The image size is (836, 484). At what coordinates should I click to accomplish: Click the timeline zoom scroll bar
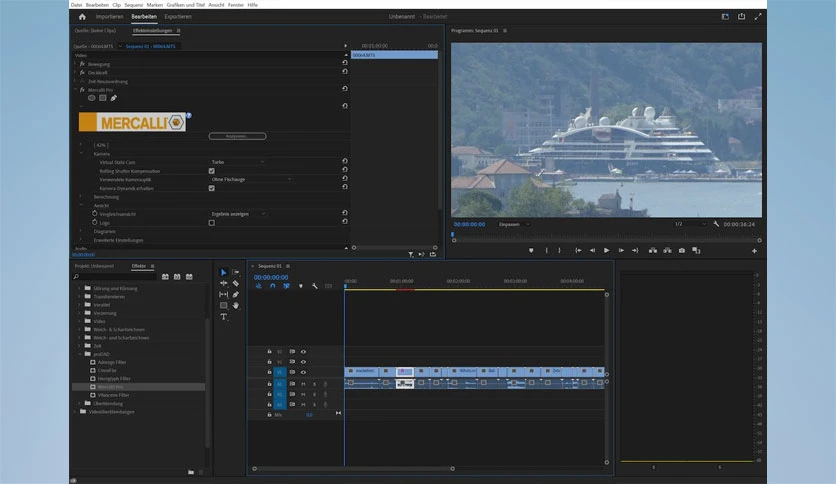tap(353, 469)
